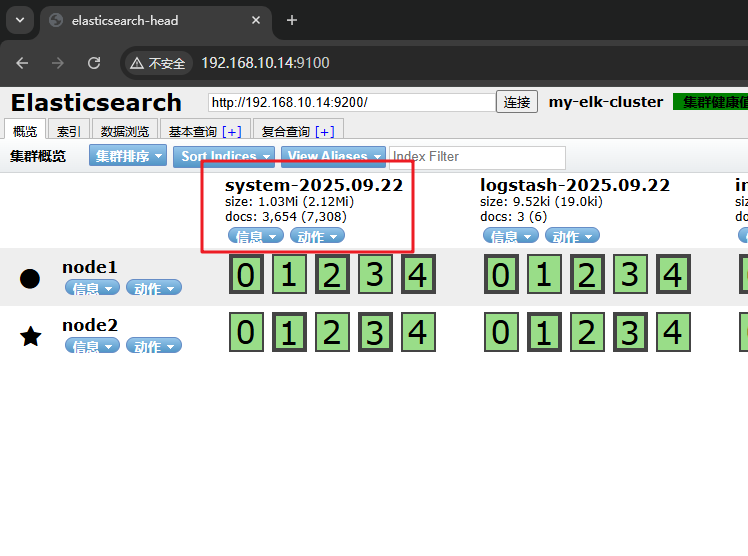Reload the elasticsearch-head page

tap(94, 63)
